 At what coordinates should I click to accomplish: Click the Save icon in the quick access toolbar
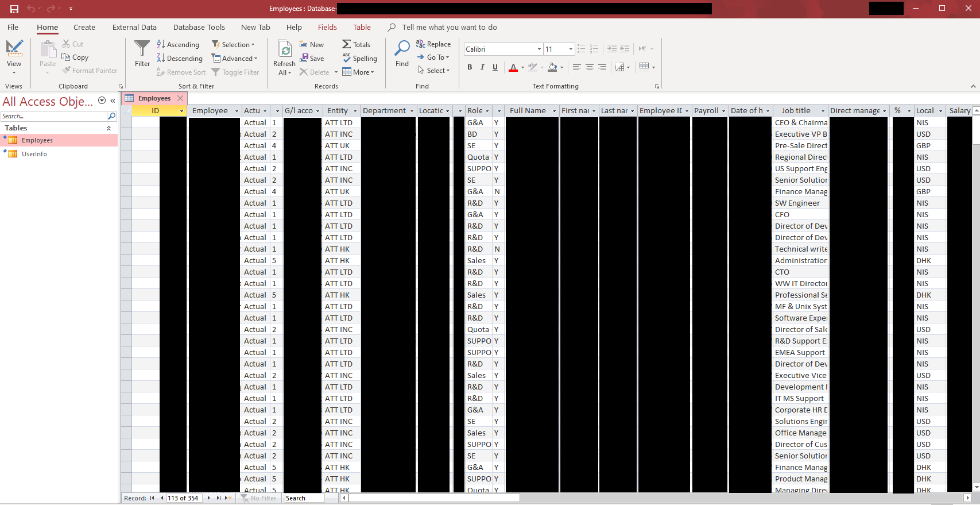click(14, 9)
